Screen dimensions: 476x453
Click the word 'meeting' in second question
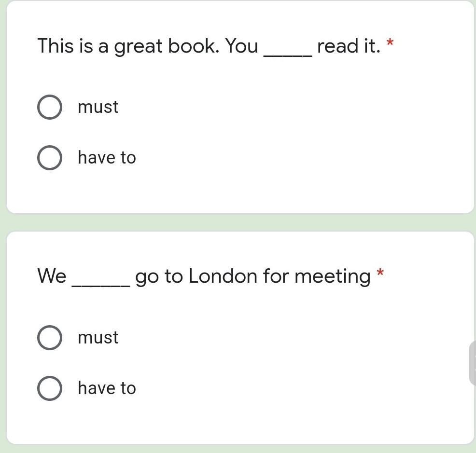[x=332, y=277]
